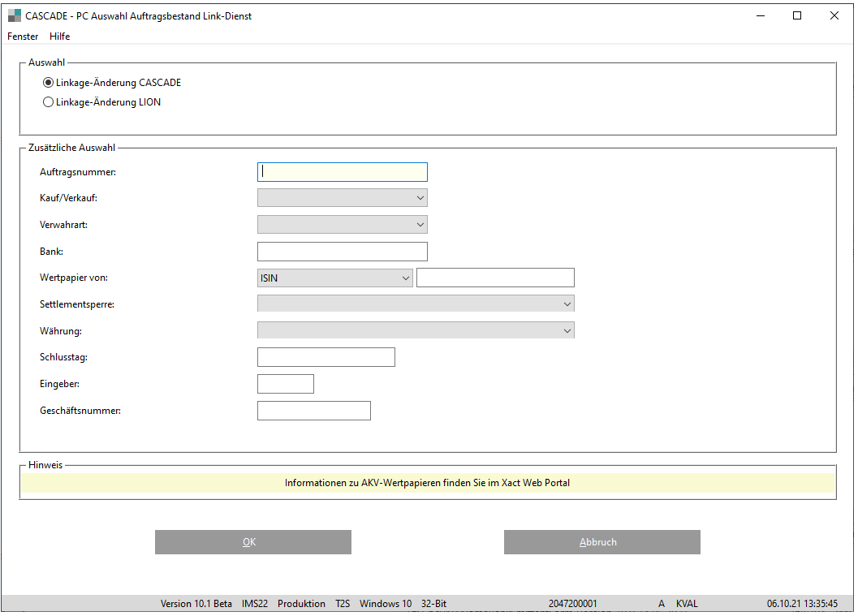Expand the Verwahrart dropdown
Screen dimensions: 858x616
(342, 225)
